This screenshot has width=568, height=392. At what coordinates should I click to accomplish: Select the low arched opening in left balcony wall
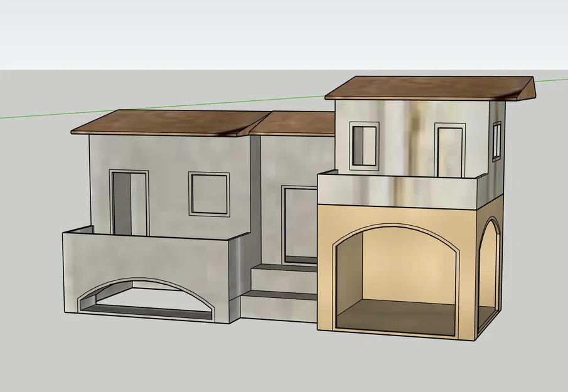(146, 300)
